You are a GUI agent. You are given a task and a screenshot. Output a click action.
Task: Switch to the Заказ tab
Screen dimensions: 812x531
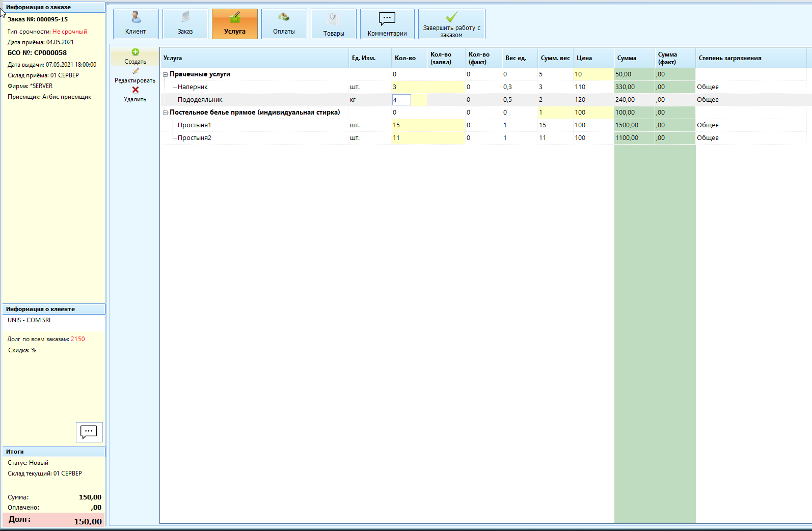(185, 24)
